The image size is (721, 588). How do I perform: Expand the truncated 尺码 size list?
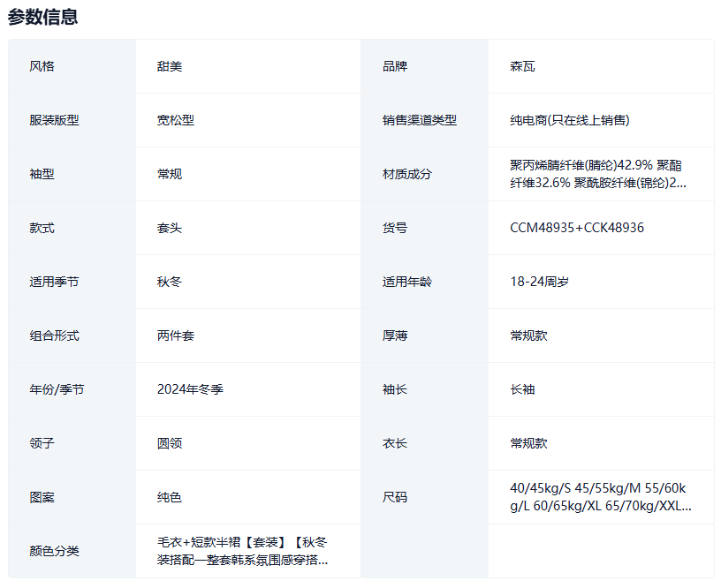pyautogui.click(x=600, y=497)
